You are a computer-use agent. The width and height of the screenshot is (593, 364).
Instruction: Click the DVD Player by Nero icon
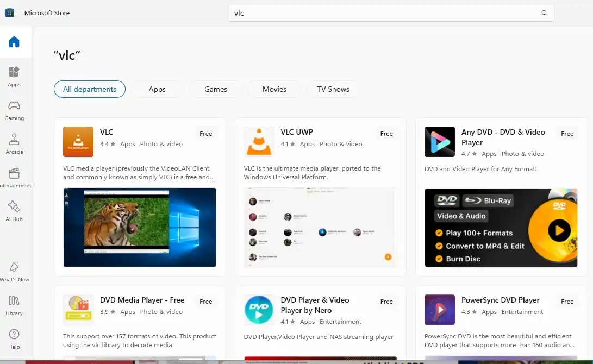click(259, 310)
